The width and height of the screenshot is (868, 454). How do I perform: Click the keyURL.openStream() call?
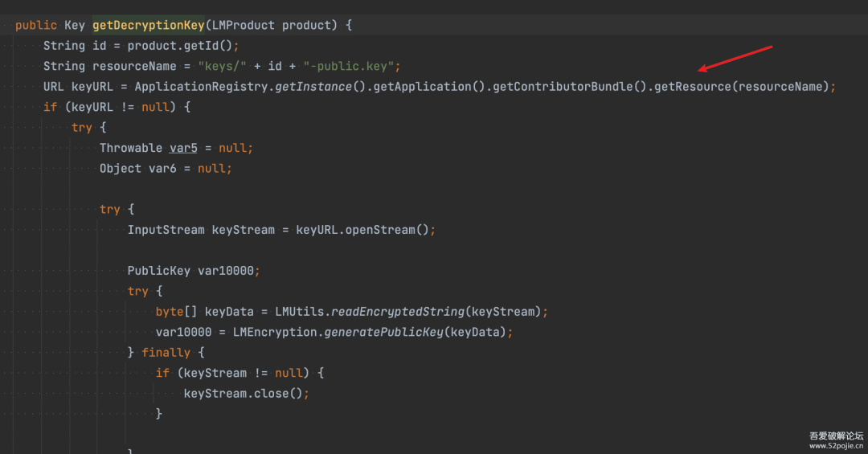tap(362, 230)
